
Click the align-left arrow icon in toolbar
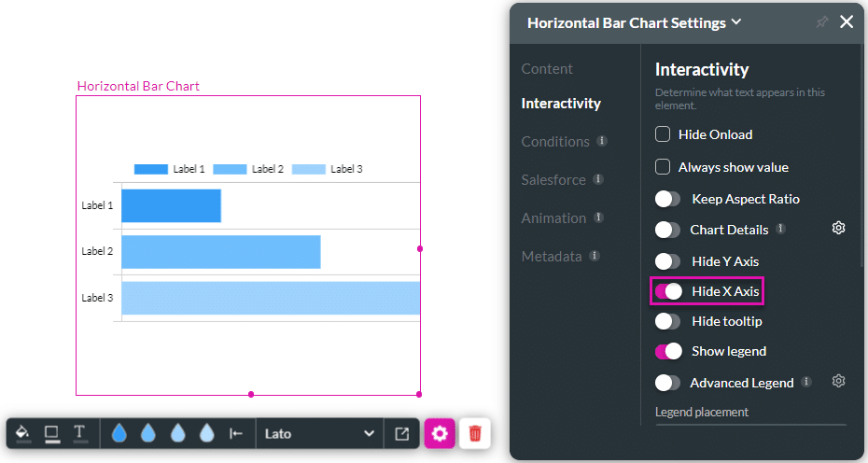point(236,433)
